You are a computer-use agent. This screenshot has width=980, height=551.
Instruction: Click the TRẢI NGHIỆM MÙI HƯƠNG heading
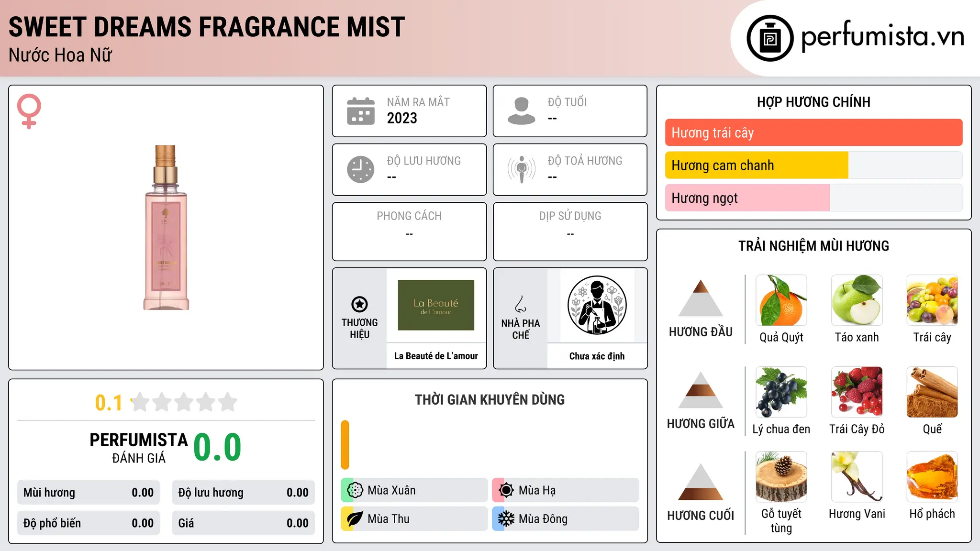point(813,246)
